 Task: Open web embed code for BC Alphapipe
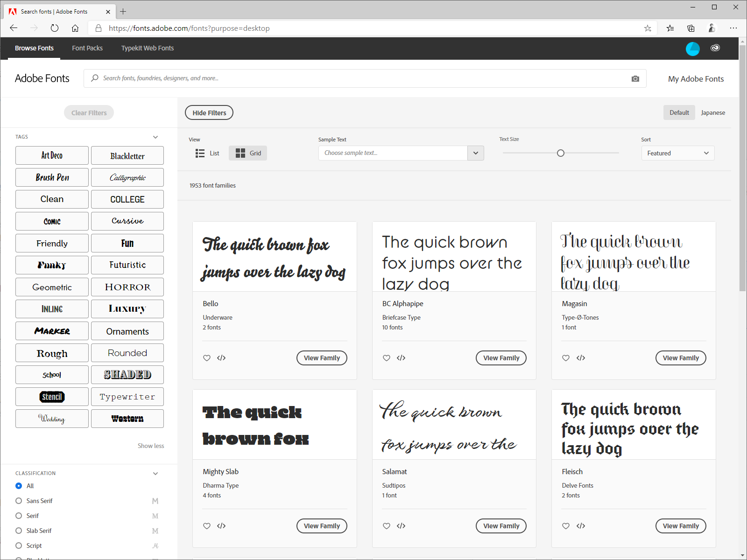point(401,358)
